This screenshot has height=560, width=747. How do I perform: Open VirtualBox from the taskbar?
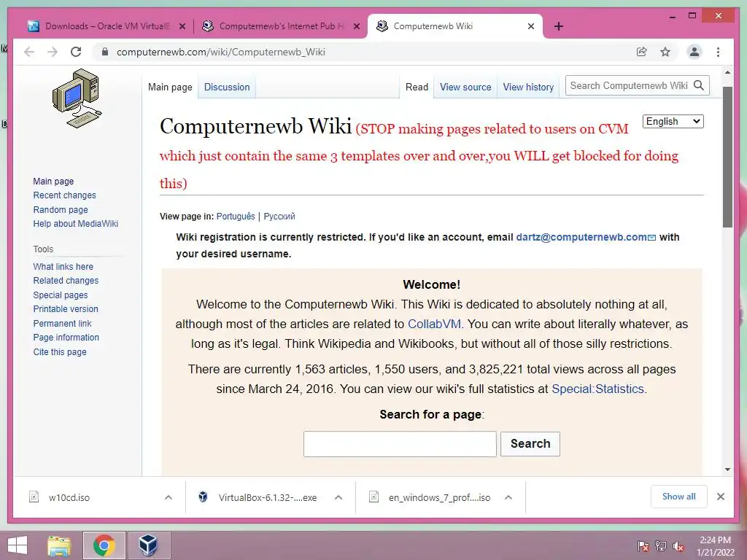(149, 545)
